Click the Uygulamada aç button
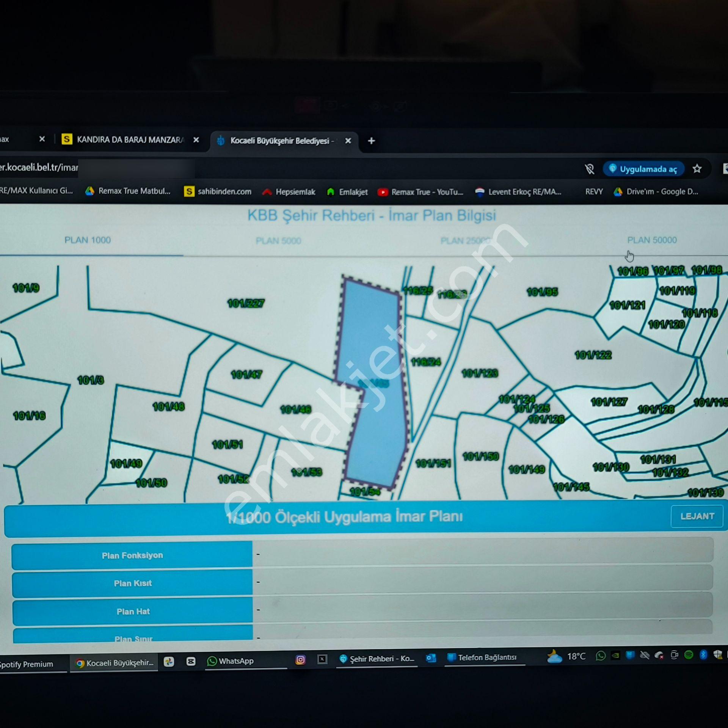 click(643, 169)
